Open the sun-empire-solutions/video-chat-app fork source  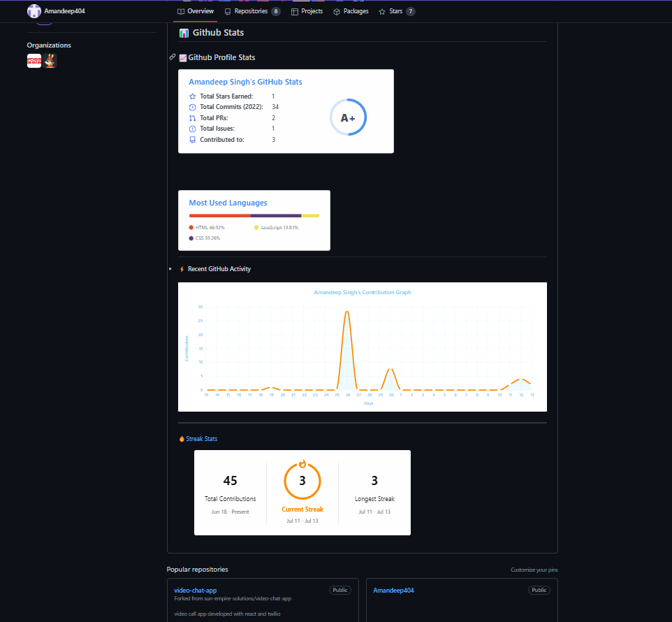pos(248,598)
